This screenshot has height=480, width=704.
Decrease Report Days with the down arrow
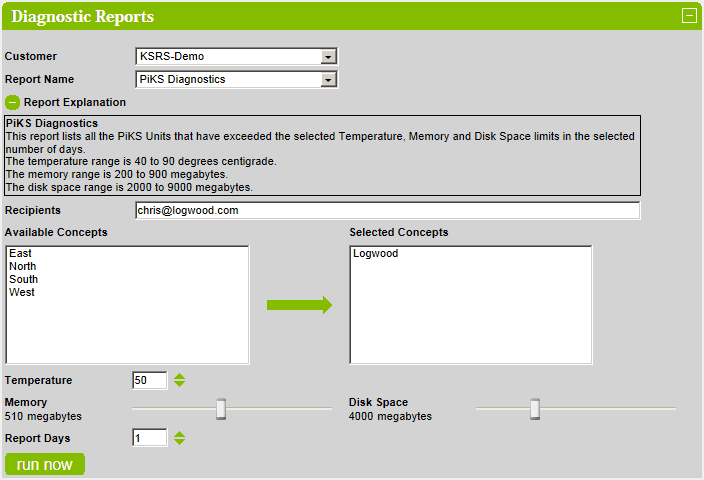(x=180, y=442)
